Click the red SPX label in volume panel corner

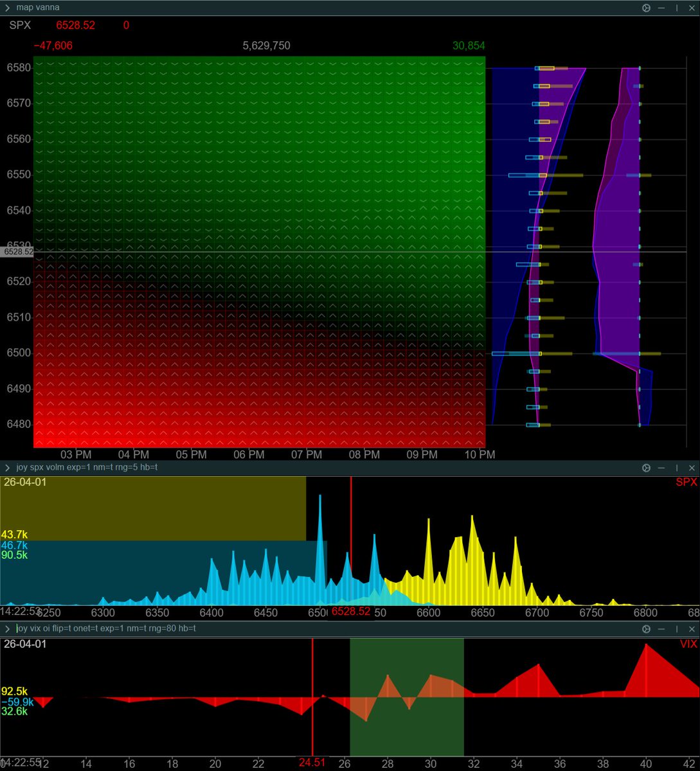pyautogui.click(x=687, y=483)
